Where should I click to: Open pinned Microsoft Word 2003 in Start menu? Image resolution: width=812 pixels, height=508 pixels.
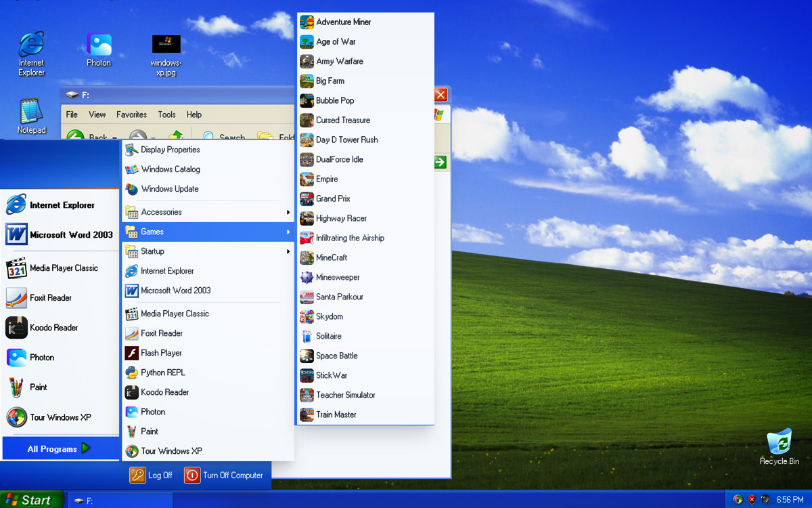[x=60, y=234]
